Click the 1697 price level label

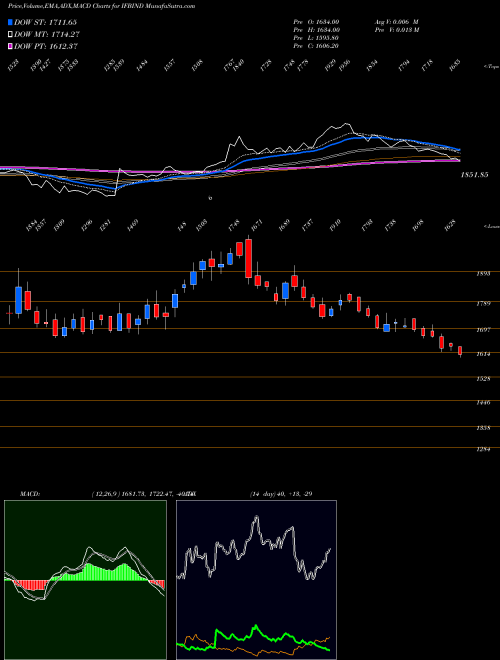(x=483, y=330)
